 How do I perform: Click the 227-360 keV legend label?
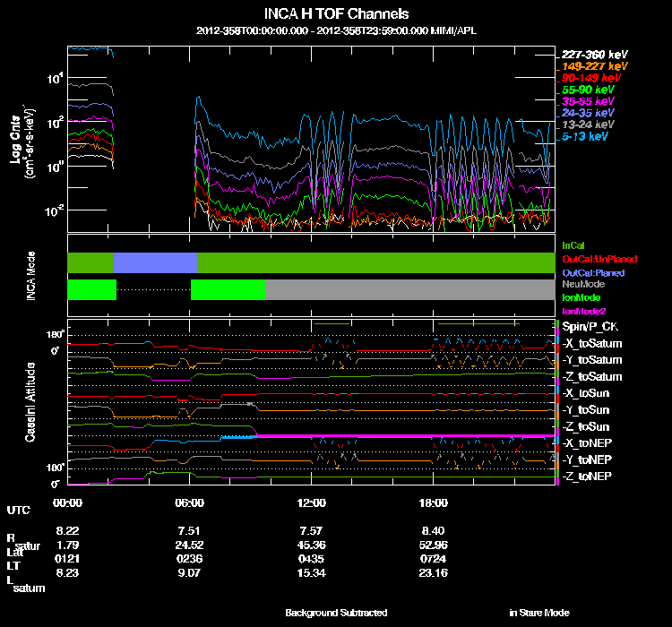591,55
